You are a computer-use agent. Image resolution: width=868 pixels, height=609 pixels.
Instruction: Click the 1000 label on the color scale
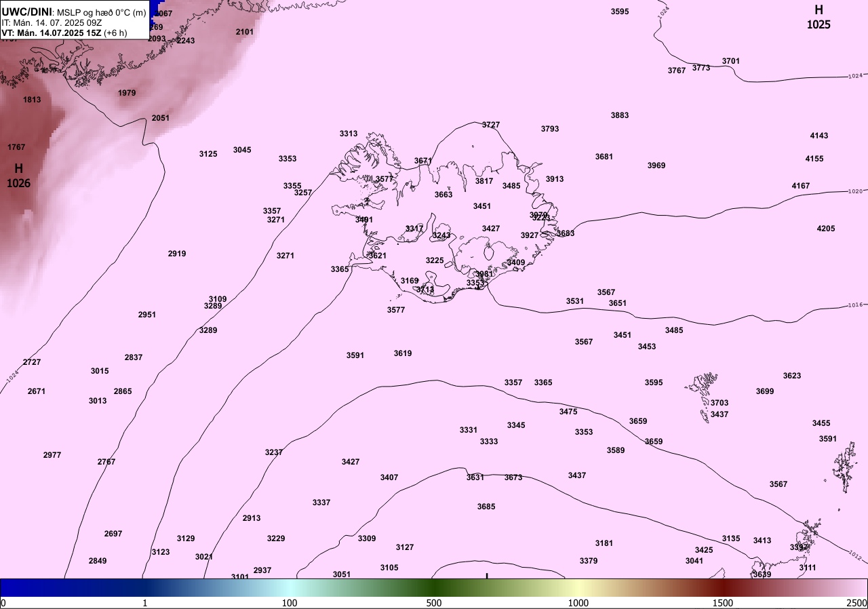578,603
